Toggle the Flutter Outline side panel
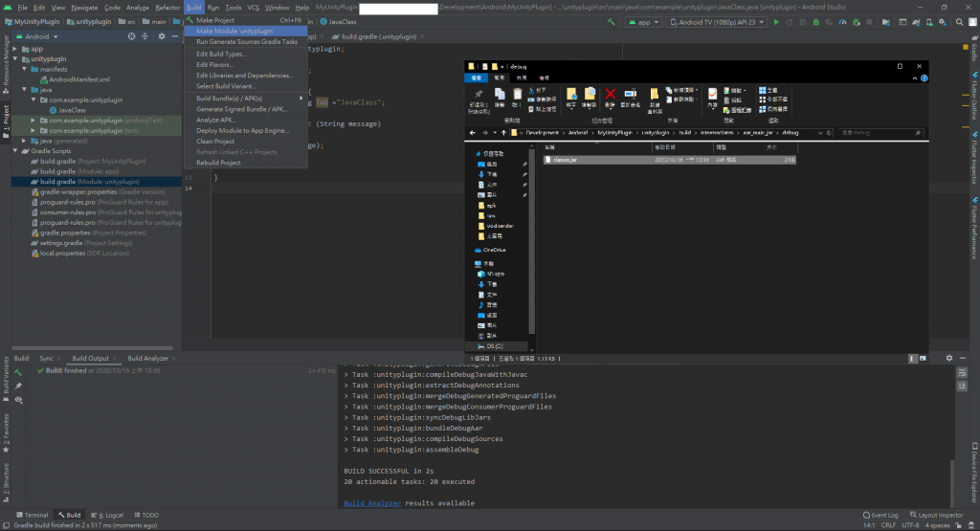 point(973,96)
